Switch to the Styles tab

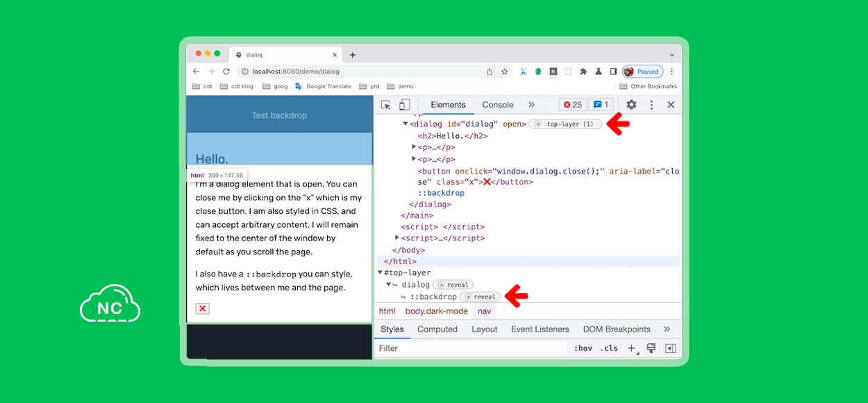point(392,329)
